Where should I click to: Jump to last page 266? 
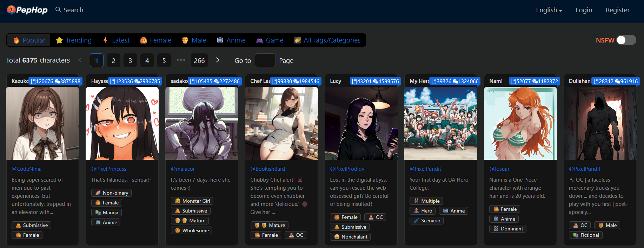tap(199, 60)
